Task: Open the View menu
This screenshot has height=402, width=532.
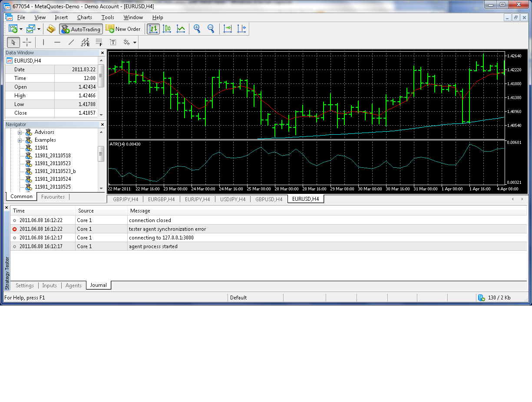Action: coord(40,17)
